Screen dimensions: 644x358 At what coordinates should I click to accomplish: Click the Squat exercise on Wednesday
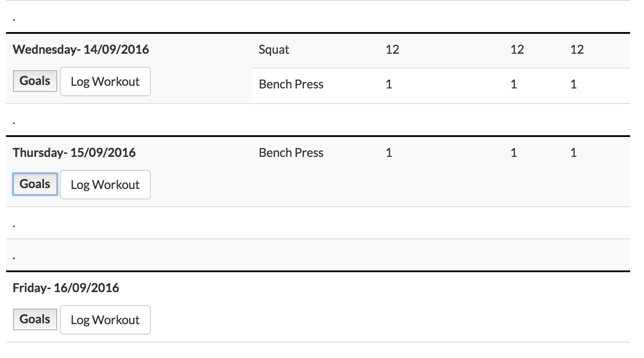point(273,50)
